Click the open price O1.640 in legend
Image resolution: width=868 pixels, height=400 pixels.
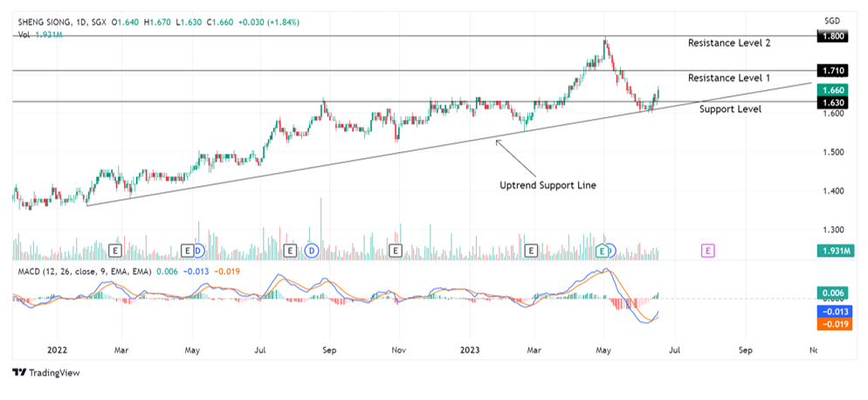[x=126, y=22]
